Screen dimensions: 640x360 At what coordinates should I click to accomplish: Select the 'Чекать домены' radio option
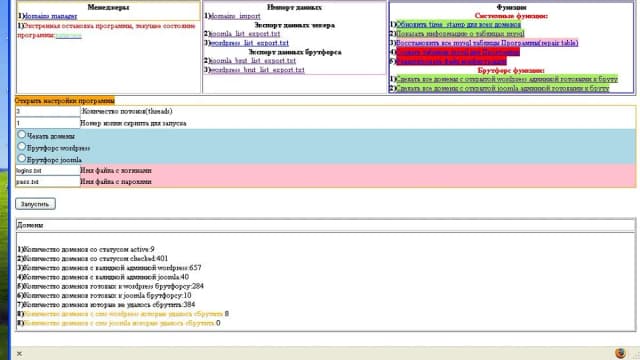pyautogui.click(x=22, y=134)
